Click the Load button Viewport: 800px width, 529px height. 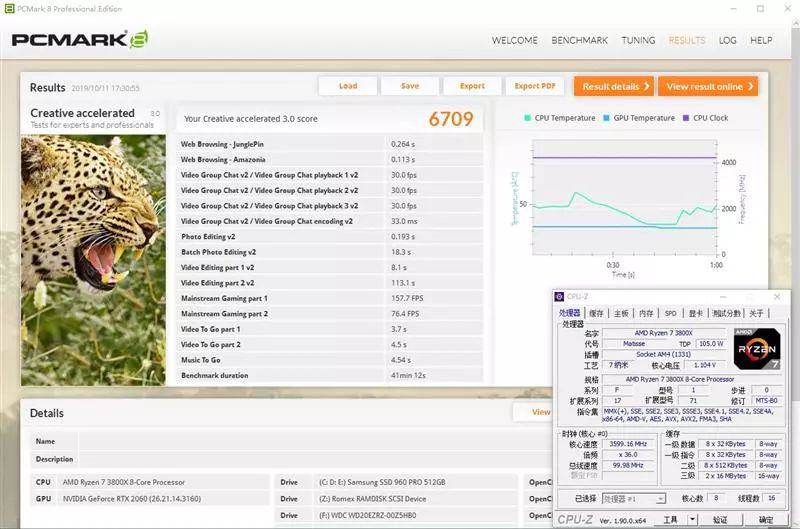[348, 86]
